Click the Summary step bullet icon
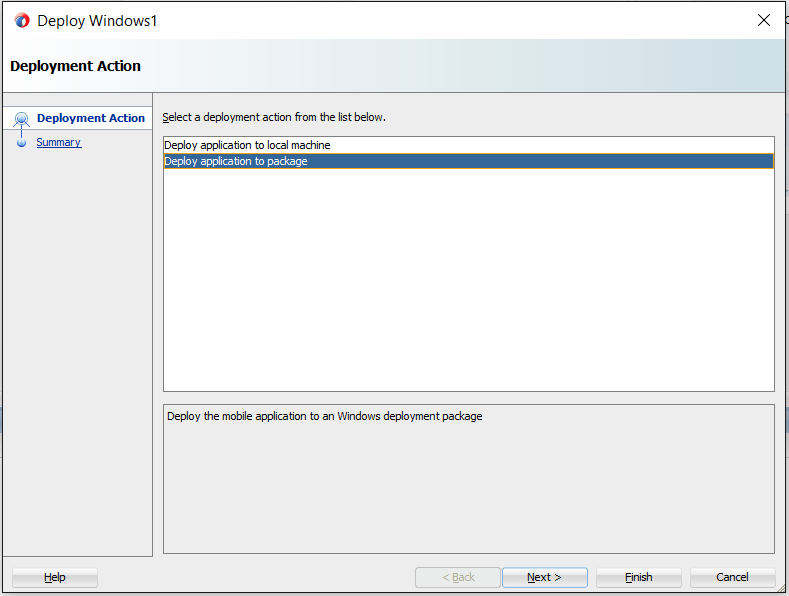The image size is (789, 596). point(21,143)
